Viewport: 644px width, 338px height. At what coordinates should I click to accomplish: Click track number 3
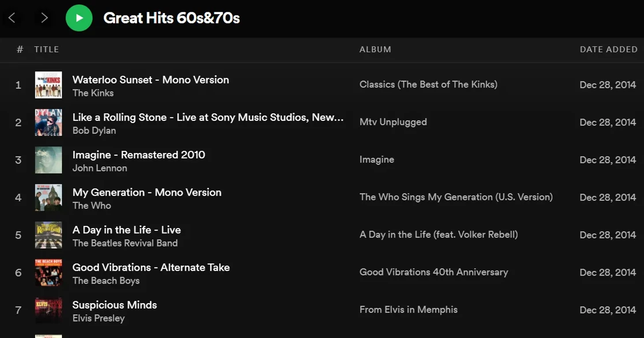(18, 160)
